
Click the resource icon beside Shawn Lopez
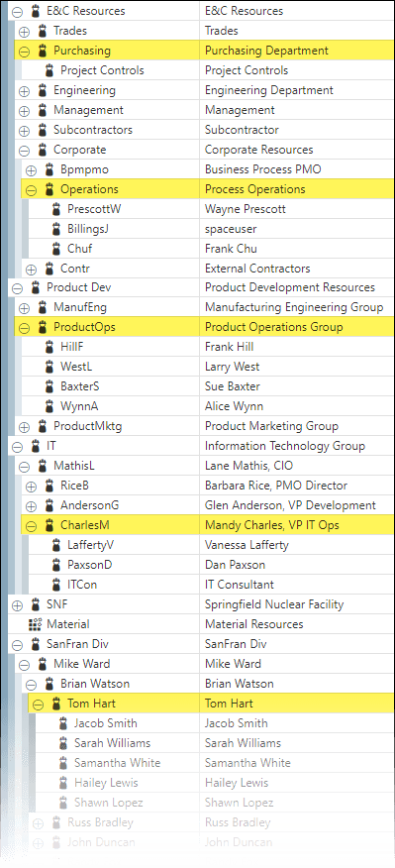pos(63,803)
